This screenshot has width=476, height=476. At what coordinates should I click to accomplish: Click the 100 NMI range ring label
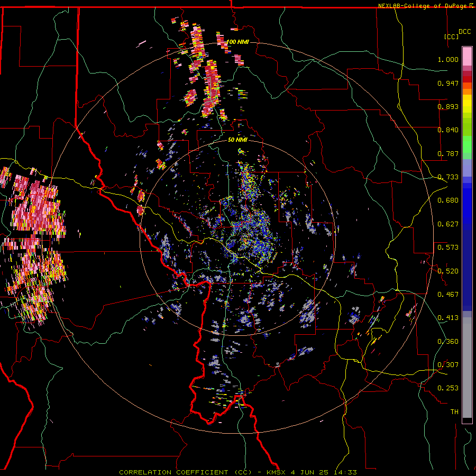pyautogui.click(x=237, y=42)
